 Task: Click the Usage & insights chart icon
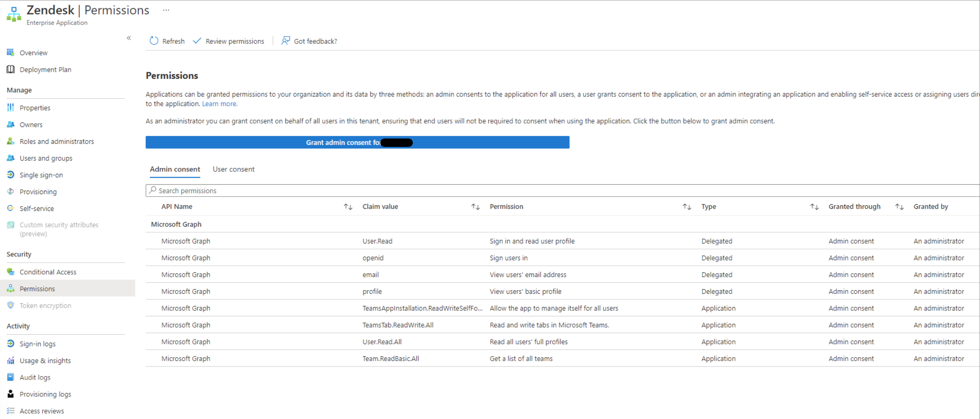tap(10, 360)
